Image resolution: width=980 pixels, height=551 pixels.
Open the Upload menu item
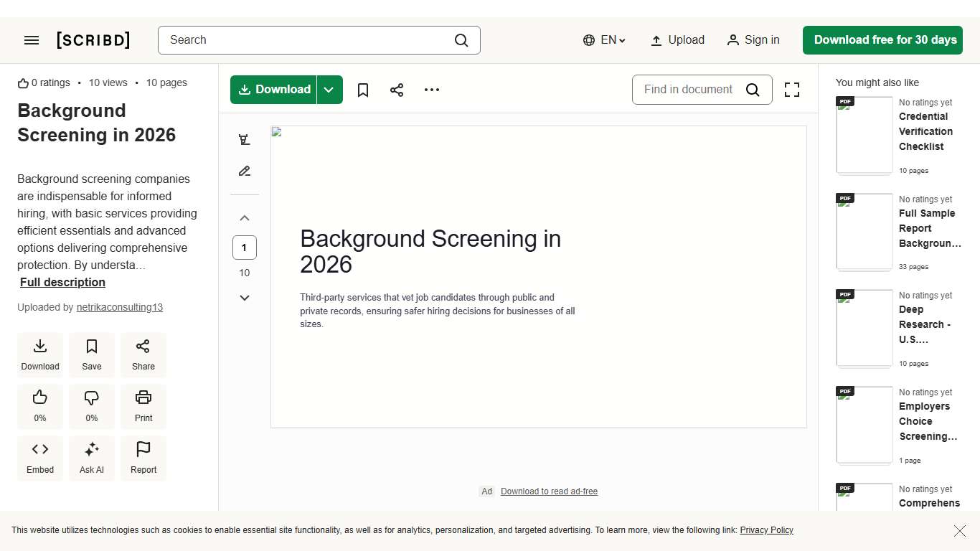pyautogui.click(x=677, y=40)
